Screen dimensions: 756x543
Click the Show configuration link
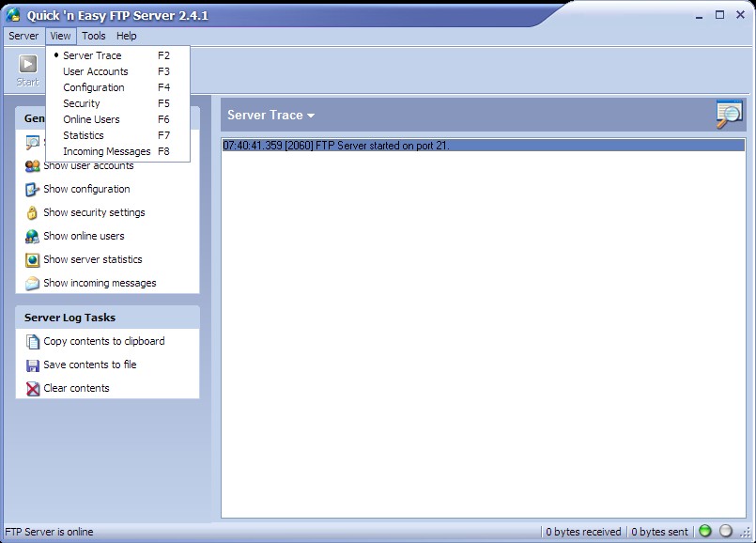pyautogui.click(x=86, y=189)
